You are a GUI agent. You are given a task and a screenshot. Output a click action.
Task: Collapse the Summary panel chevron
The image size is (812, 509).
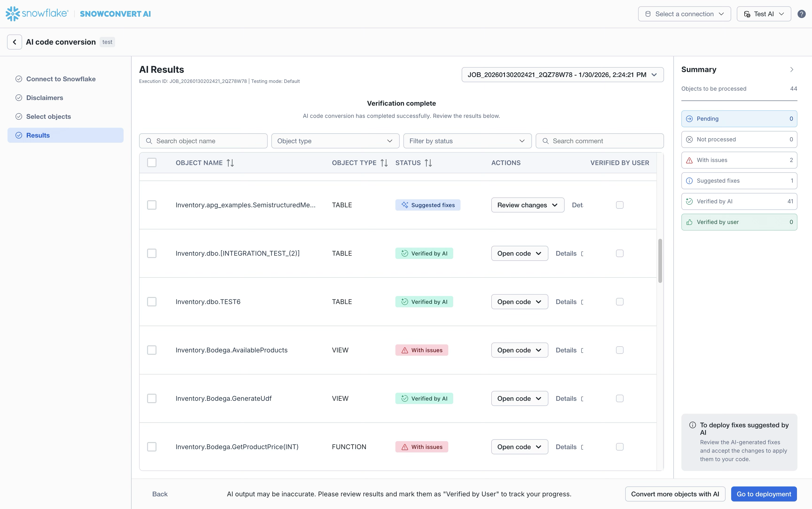(x=792, y=70)
